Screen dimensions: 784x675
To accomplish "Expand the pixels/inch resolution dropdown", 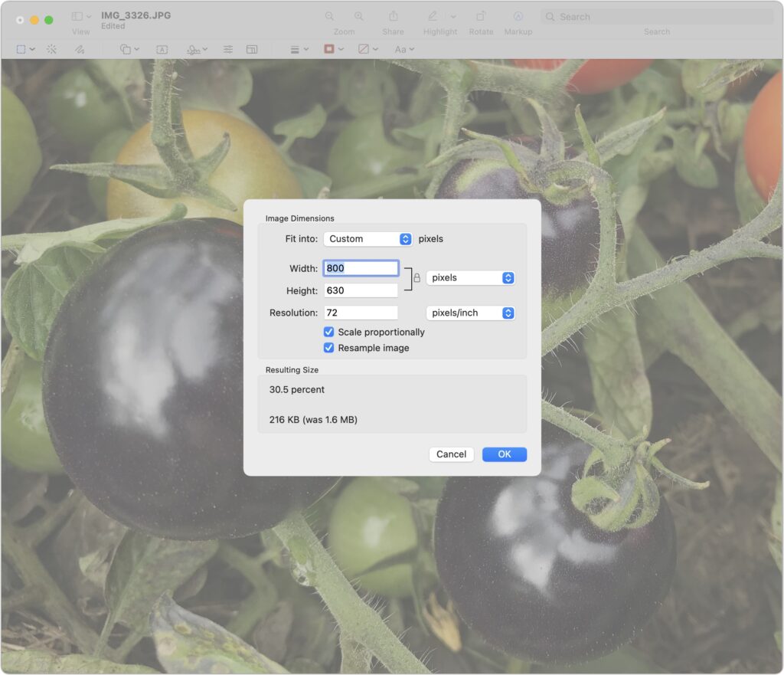I will [470, 313].
